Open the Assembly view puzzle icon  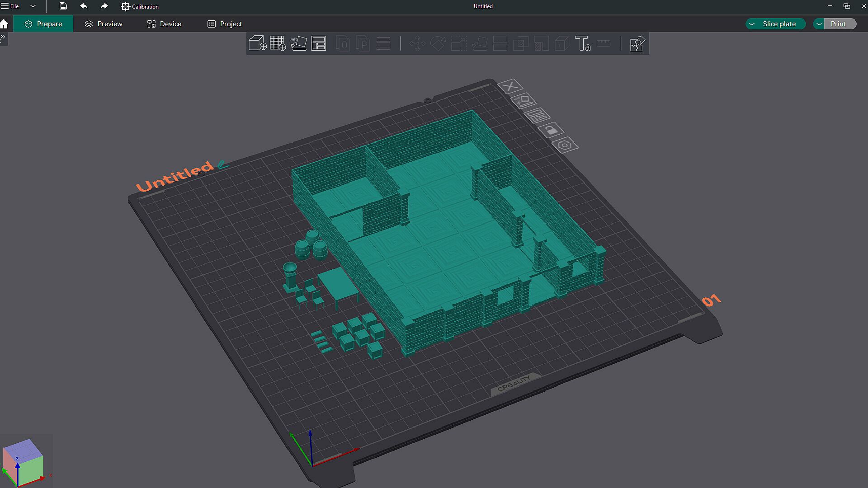(637, 43)
